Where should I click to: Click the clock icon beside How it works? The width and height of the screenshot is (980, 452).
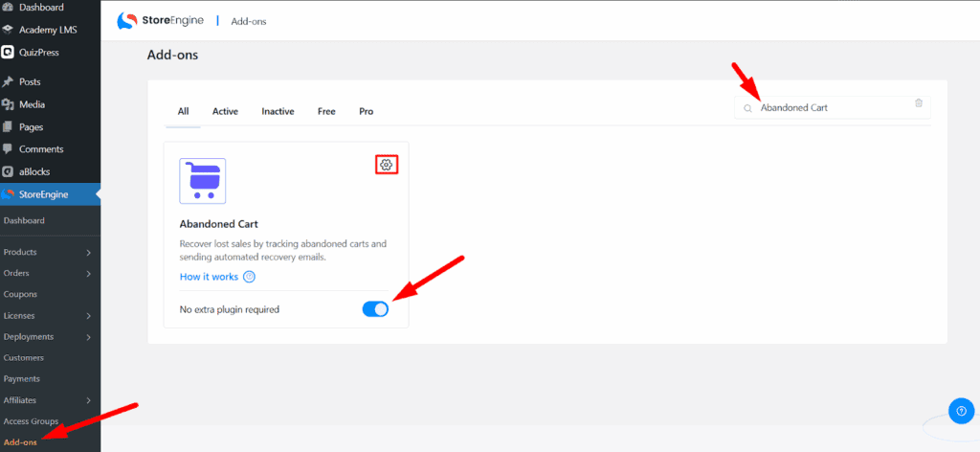[249, 277]
